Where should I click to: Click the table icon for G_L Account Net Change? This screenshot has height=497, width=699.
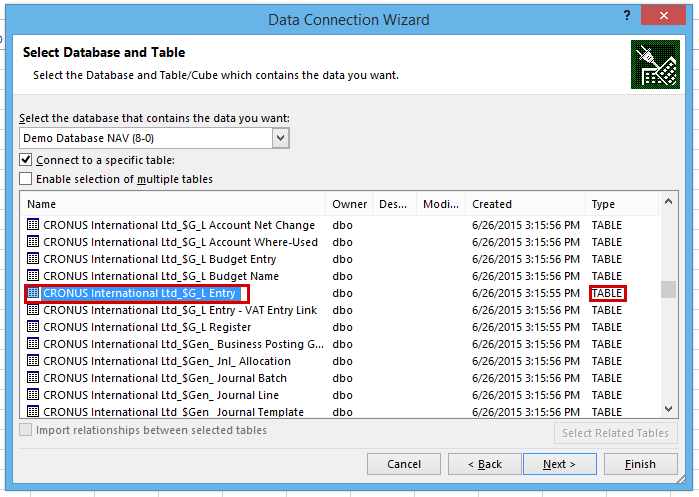[33, 225]
